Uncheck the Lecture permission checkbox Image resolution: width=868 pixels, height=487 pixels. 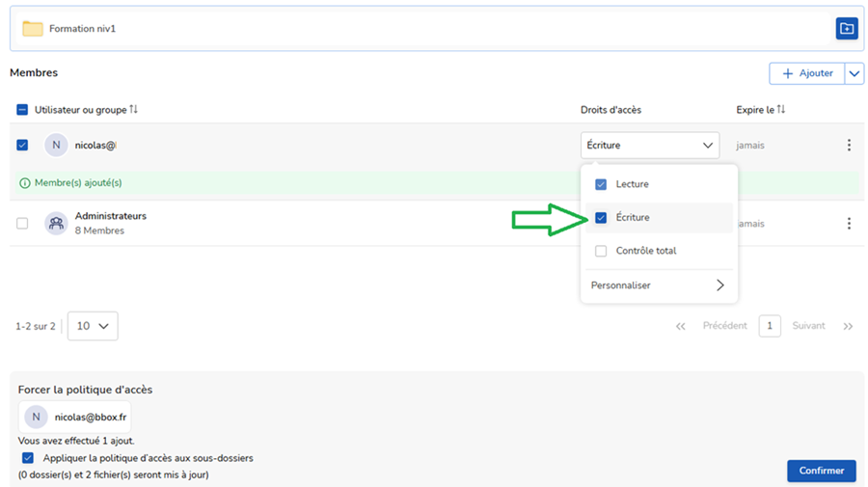pyautogui.click(x=601, y=184)
